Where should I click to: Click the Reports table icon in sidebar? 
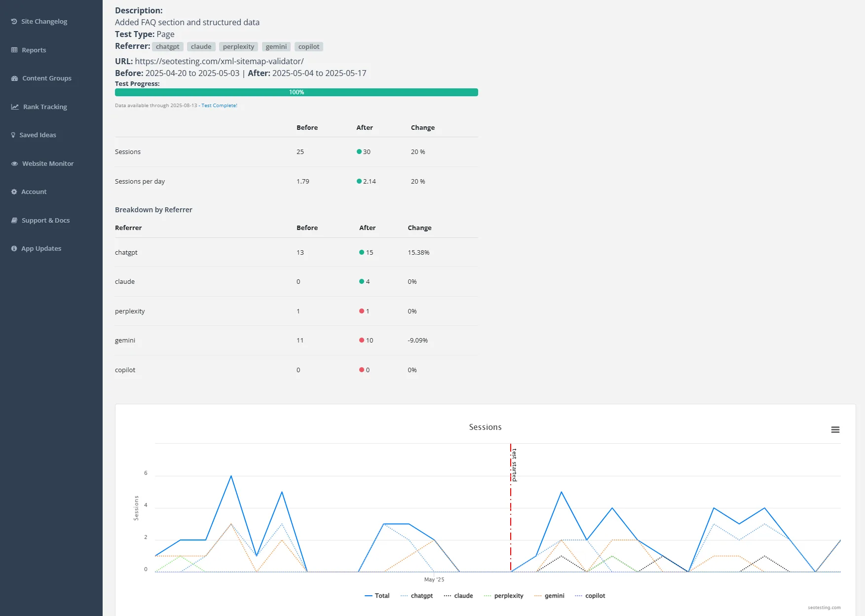pos(14,50)
